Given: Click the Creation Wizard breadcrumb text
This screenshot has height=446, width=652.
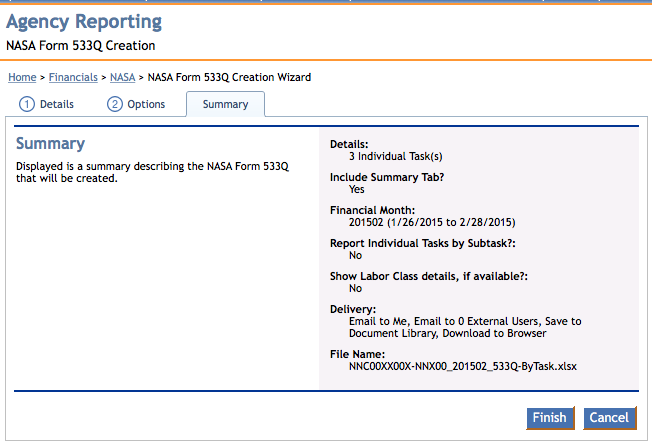Looking at the screenshot, I should click(x=229, y=77).
